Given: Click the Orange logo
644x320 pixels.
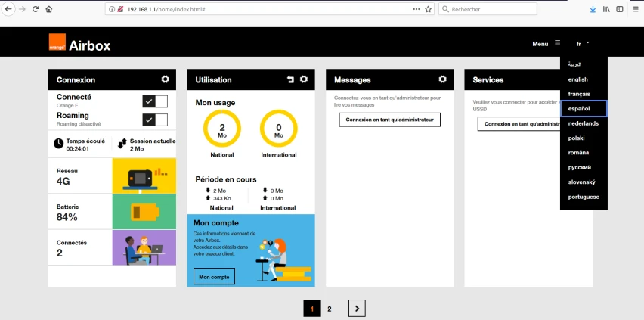Looking at the screenshot, I should pos(57,42).
